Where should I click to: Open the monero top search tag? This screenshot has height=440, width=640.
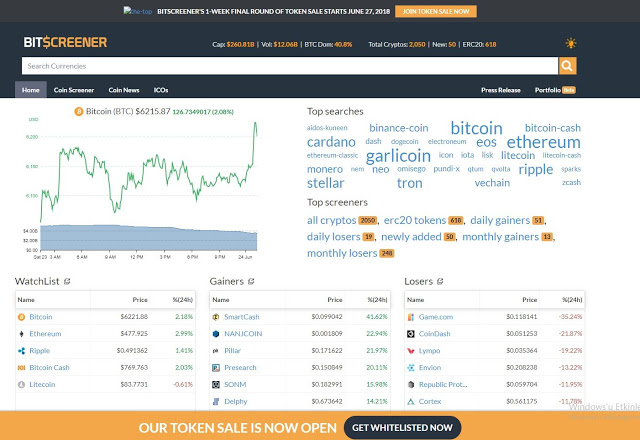[325, 169]
